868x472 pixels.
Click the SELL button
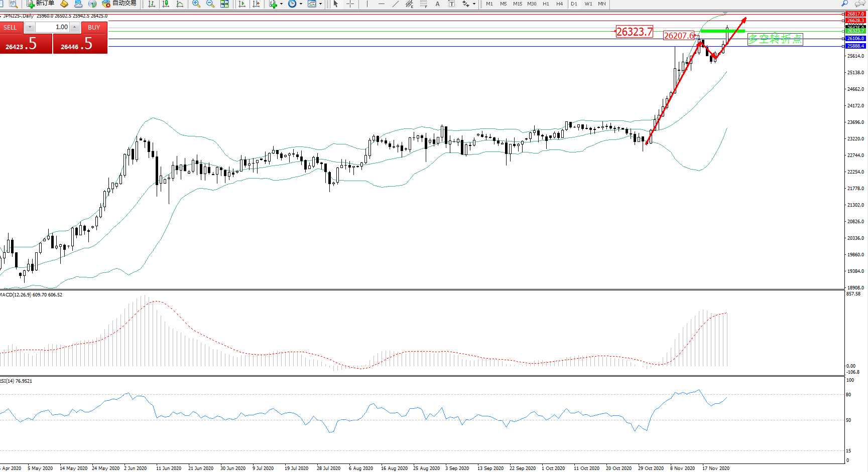tap(11, 28)
